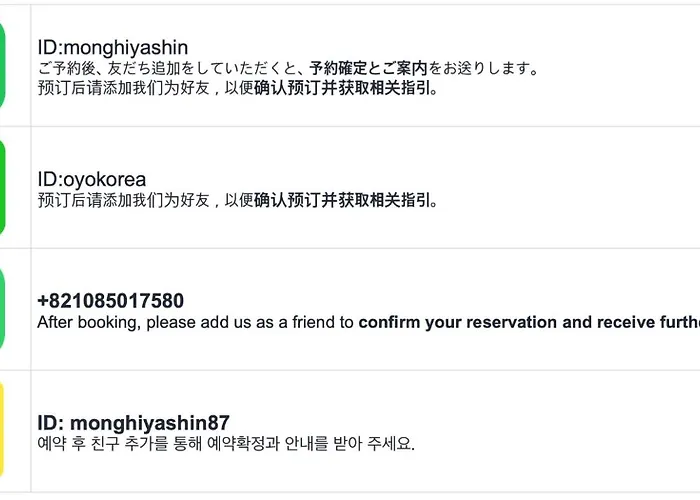Click the green app icon beside ID:oyokorea
Image resolution: width=700 pixels, height=500 pixels.
coord(2,188)
